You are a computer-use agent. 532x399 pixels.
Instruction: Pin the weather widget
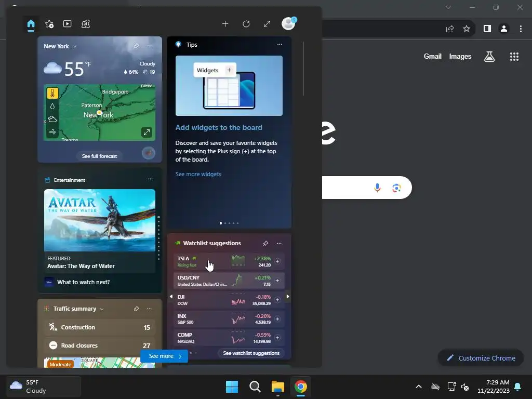point(136,46)
